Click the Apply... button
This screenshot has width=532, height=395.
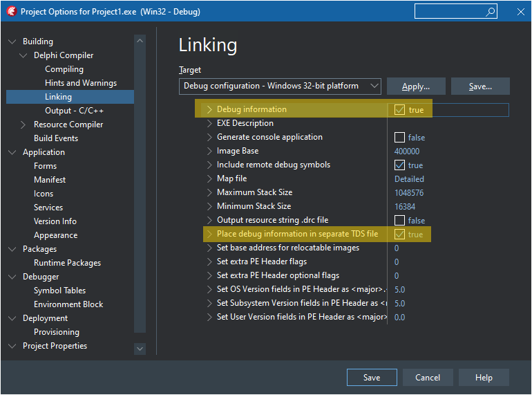tap(415, 86)
